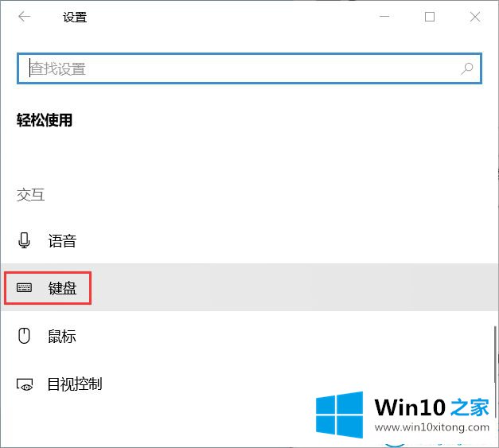Open the 鼠标 settings page

point(249,336)
